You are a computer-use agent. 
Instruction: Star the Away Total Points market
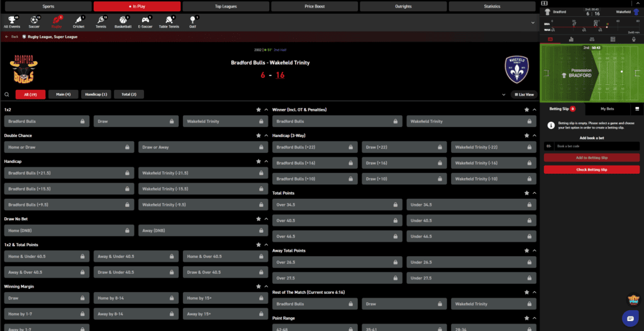point(526,251)
